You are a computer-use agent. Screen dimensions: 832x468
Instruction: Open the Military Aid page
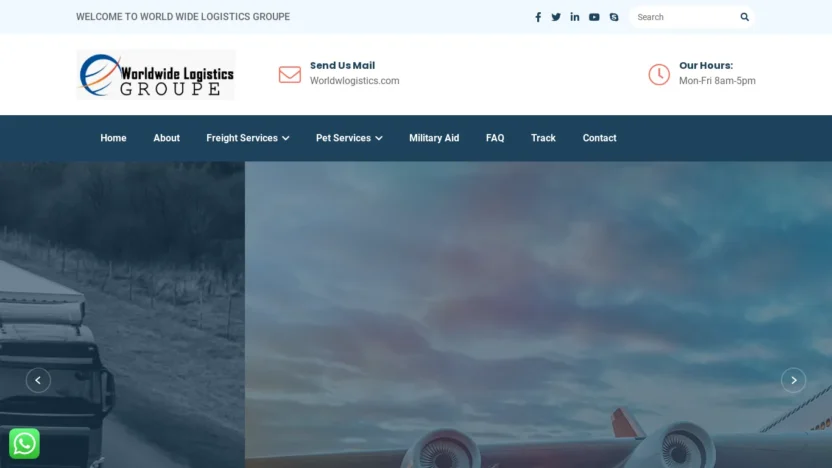[x=434, y=138]
